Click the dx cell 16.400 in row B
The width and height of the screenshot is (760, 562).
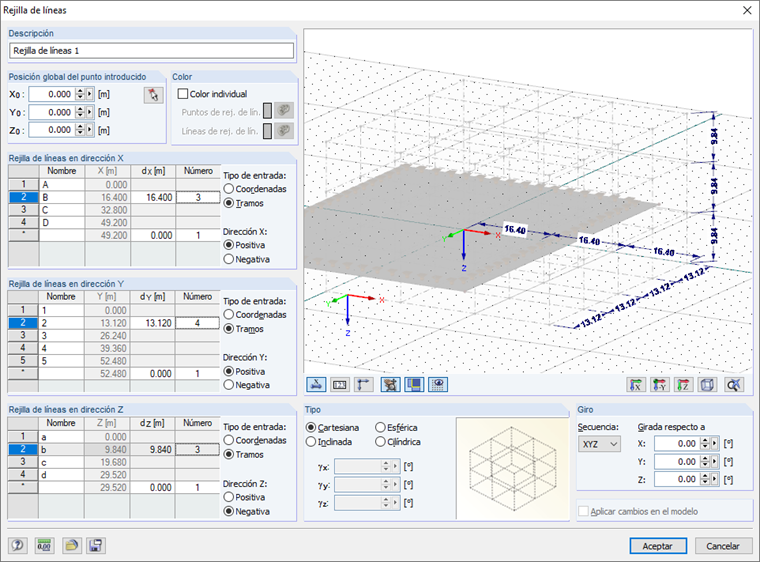[153, 197]
